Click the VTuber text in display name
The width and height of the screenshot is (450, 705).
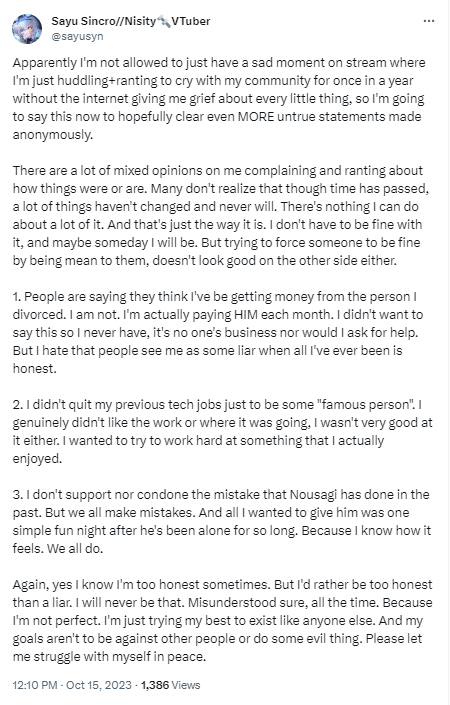pyautogui.click(x=191, y=21)
